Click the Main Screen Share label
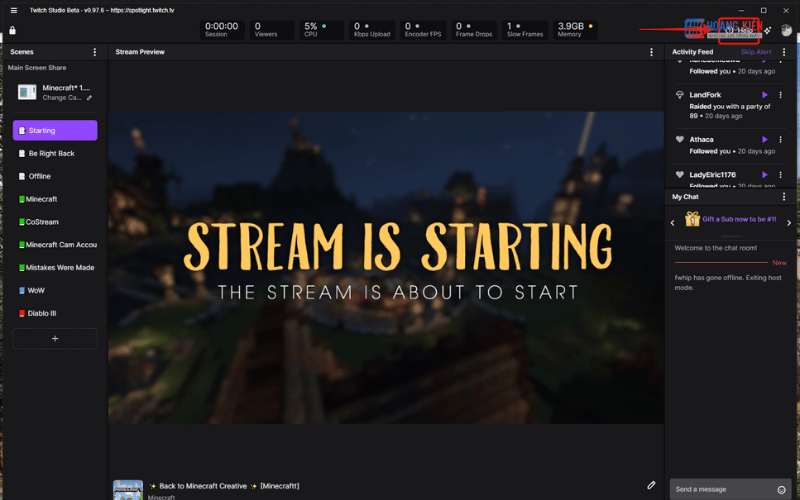Viewport: 800px width, 500px height. tap(37, 67)
